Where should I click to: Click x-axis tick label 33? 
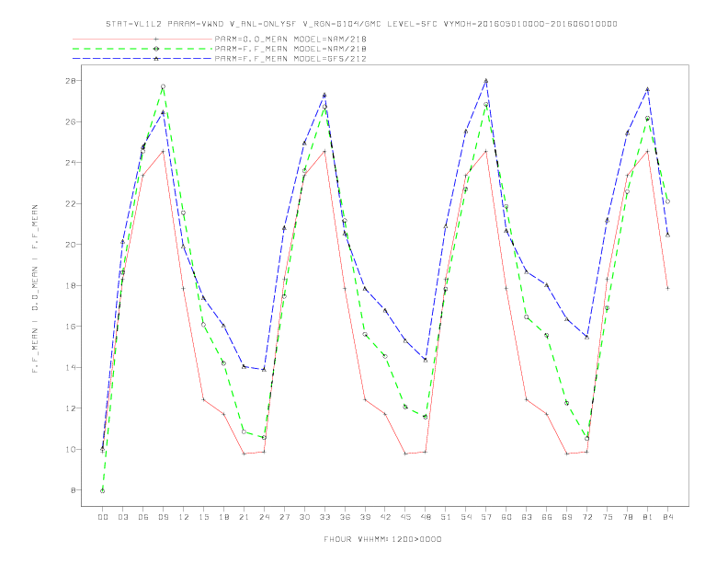[x=324, y=517]
